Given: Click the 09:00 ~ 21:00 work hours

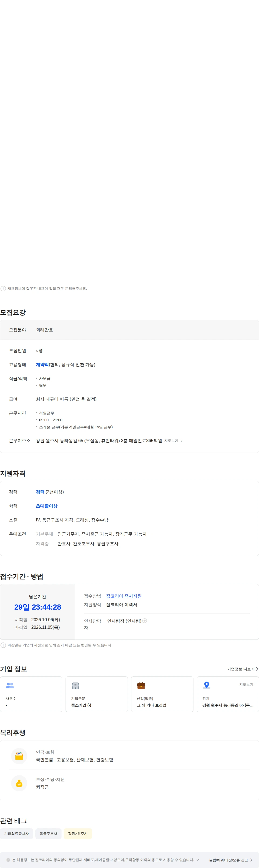Looking at the screenshot, I should click(x=51, y=420).
